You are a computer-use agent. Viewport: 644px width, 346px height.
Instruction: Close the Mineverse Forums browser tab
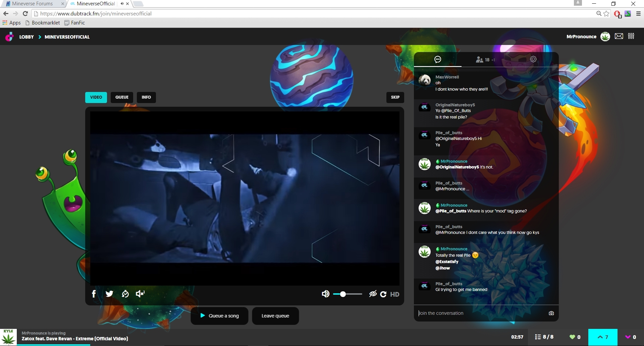point(62,4)
